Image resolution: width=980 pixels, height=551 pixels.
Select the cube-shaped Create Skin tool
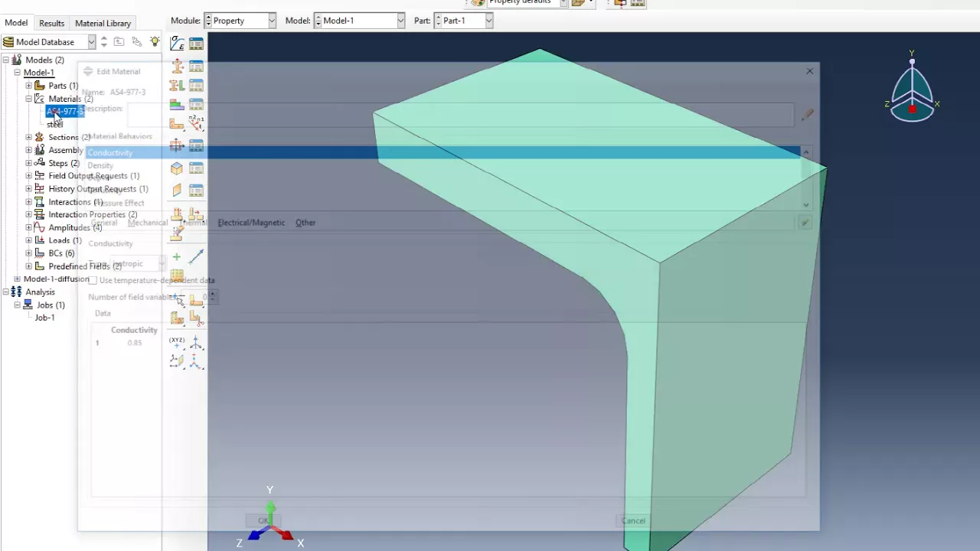[177, 168]
